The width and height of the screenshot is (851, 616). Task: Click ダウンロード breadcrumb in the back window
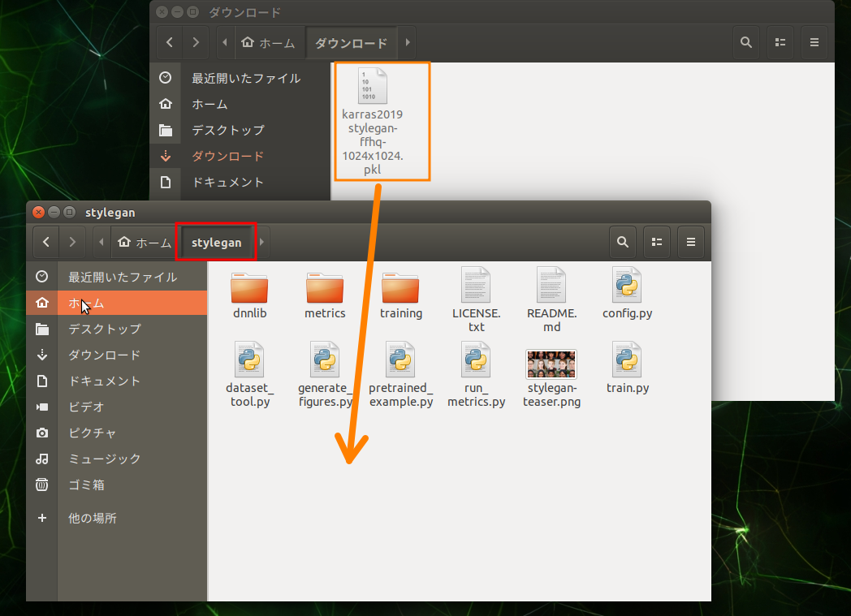[351, 42]
